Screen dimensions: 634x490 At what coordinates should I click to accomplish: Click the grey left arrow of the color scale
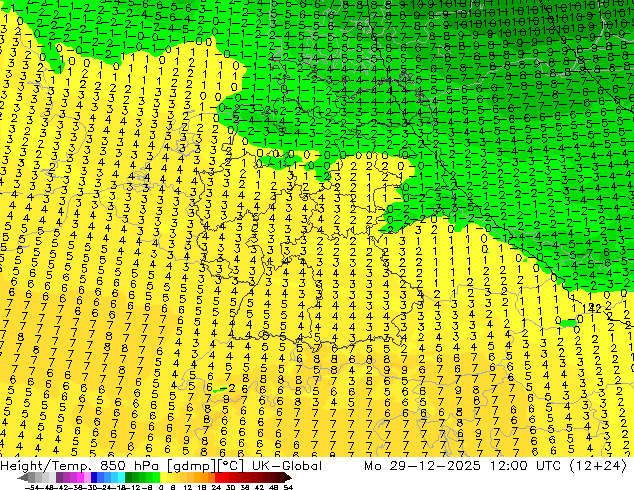coord(23,478)
